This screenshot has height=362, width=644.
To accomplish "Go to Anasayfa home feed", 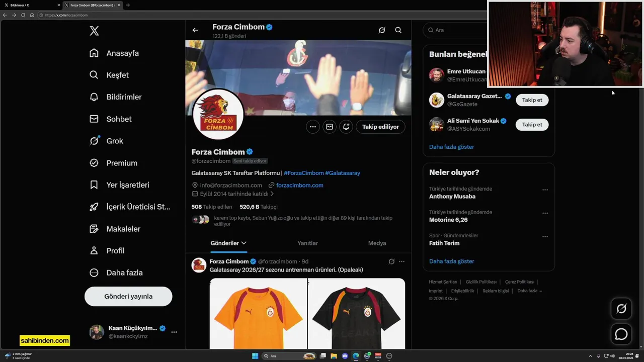I will 114,53.
